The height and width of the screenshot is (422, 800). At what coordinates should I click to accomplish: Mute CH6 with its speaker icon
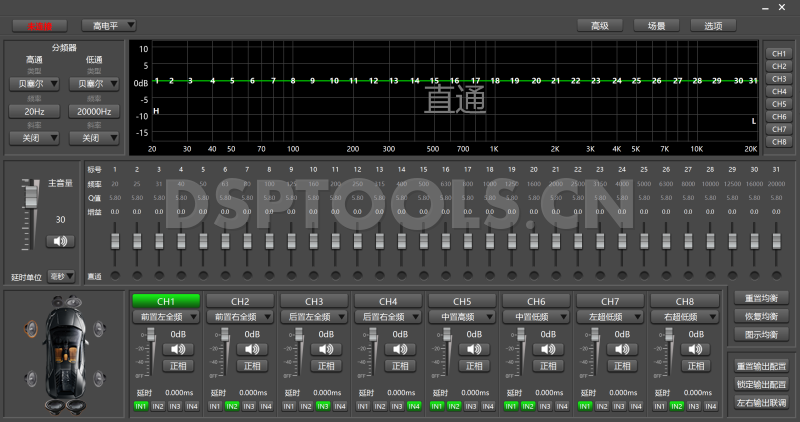click(x=550, y=349)
